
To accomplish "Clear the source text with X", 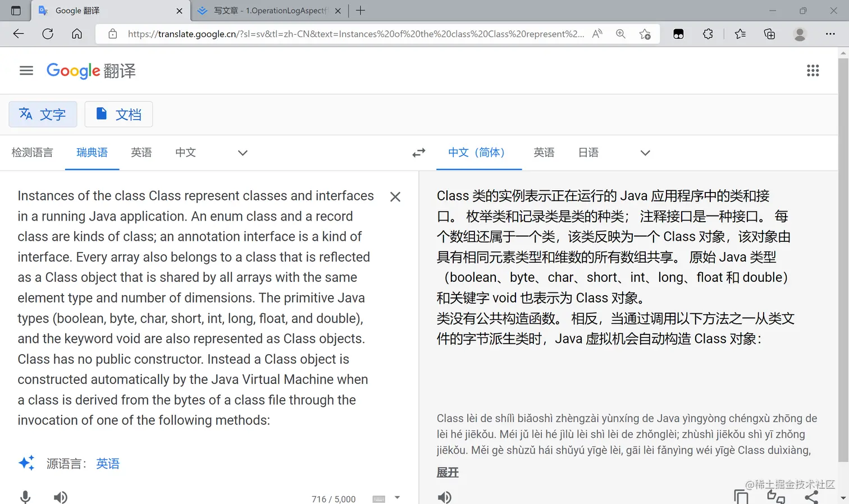I will [x=395, y=197].
